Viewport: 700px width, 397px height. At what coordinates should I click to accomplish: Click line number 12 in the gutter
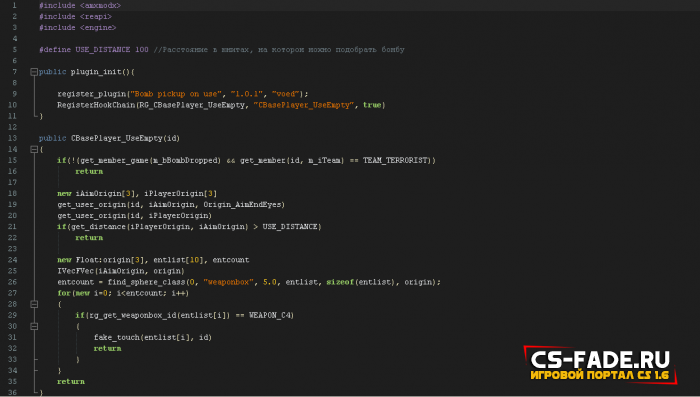[x=12, y=127]
